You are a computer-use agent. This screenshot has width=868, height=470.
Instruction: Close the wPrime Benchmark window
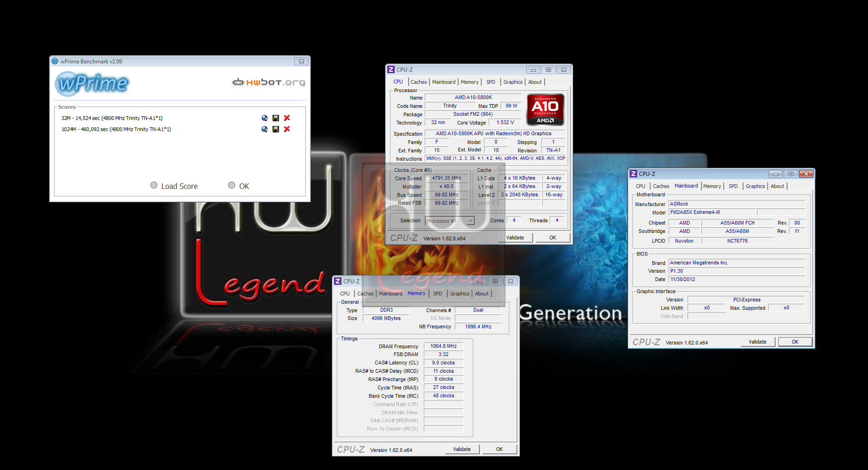[x=301, y=61]
